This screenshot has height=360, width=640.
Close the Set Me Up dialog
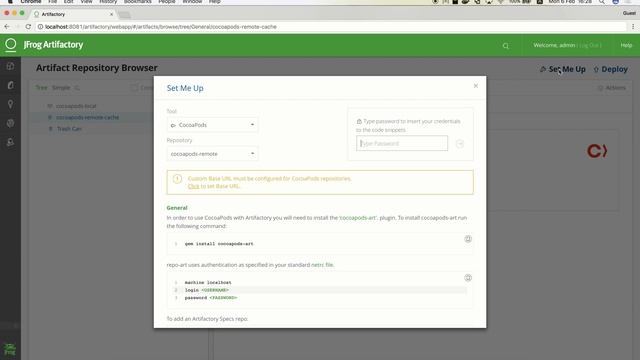tap(476, 86)
